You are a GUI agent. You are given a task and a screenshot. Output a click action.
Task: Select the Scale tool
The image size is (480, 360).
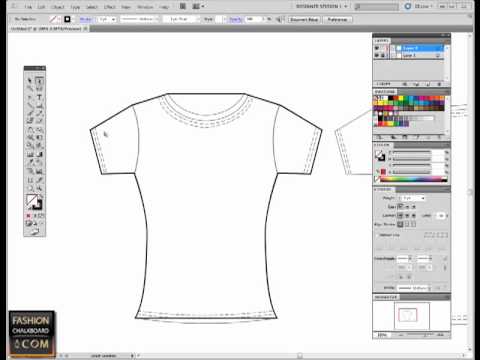pyautogui.click(x=39, y=129)
